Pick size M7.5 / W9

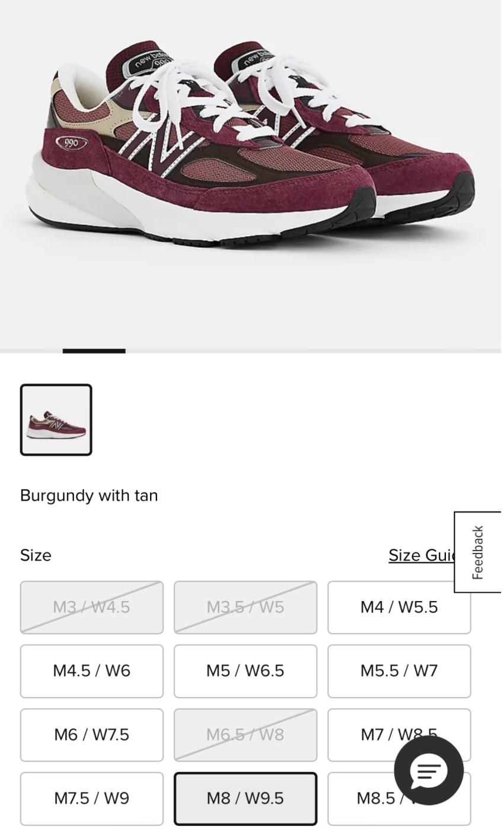[x=92, y=799]
